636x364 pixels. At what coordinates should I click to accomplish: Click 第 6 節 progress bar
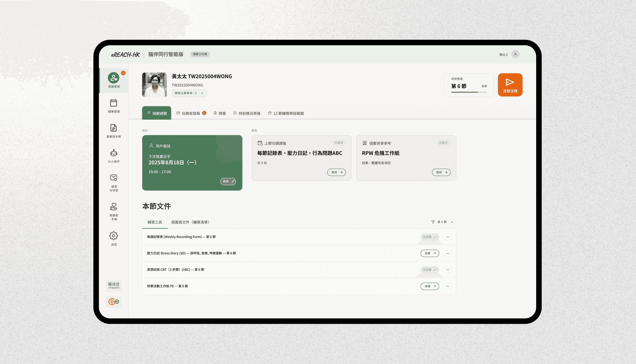(469, 92)
